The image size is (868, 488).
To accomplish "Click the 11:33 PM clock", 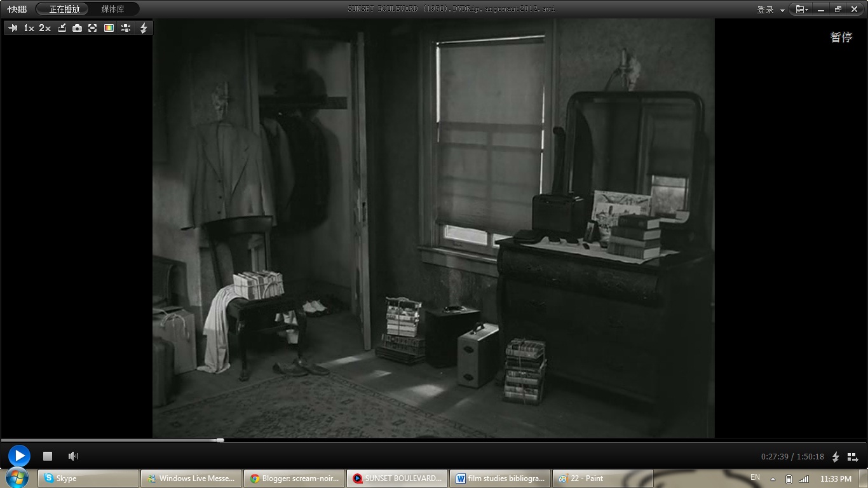I will [836, 478].
